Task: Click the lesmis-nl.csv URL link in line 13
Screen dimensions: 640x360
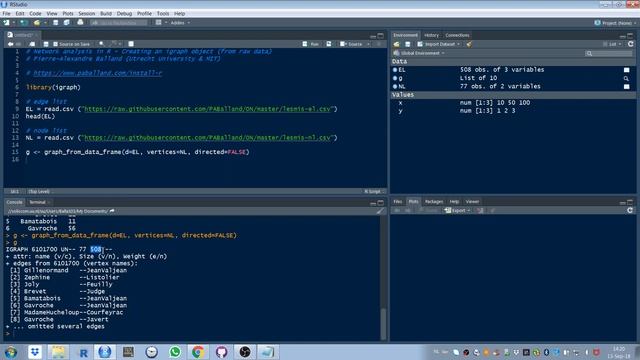Action: click(207, 138)
